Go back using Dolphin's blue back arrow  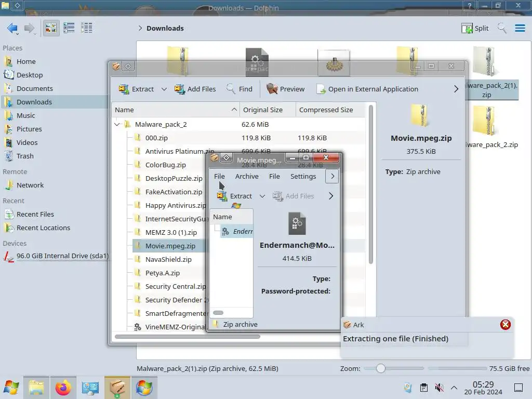12,28
